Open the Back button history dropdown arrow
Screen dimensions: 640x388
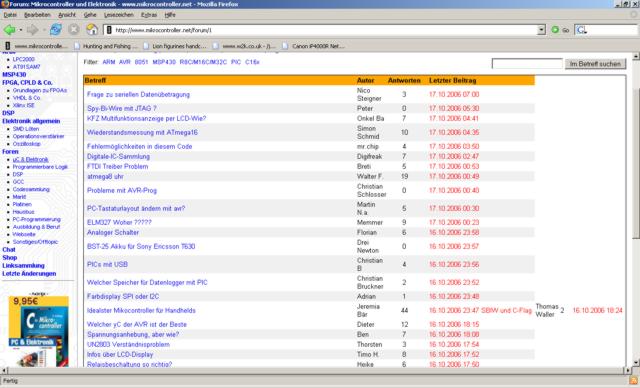click(x=20, y=30)
